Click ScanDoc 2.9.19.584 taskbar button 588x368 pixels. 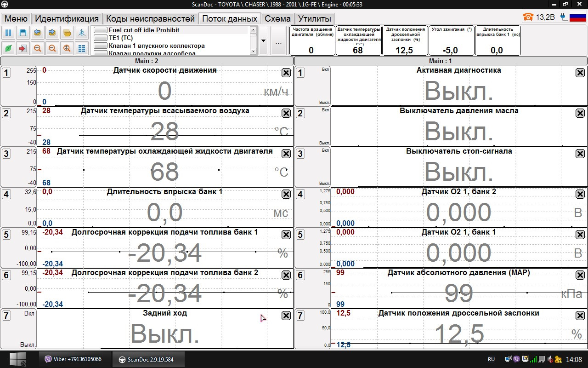(149, 359)
